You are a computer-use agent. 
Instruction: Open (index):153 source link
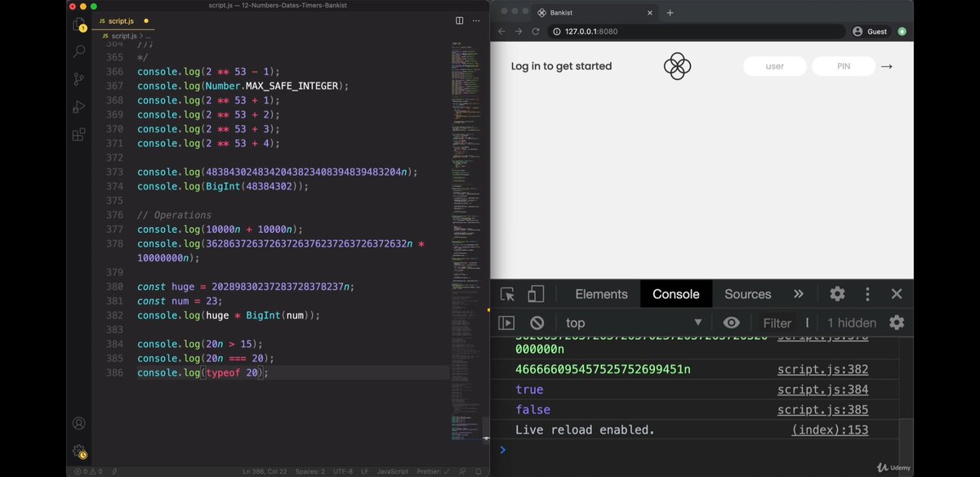[x=830, y=430]
